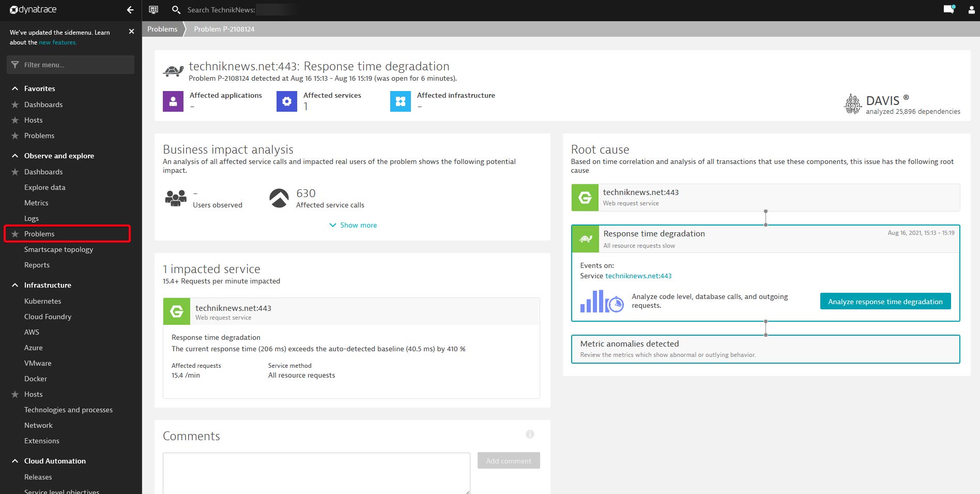Click the DAVIS AI logo icon
The width and height of the screenshot is (980, 494).
853,104
